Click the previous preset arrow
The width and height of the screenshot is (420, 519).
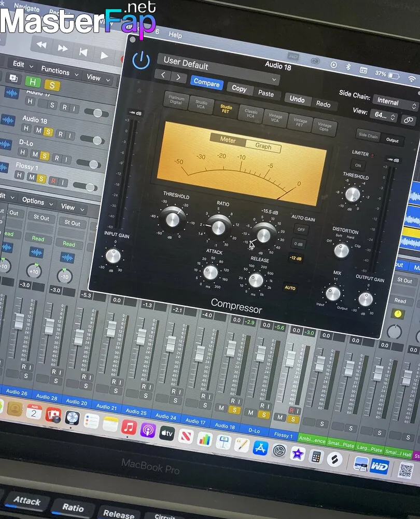tap(163, 76)
